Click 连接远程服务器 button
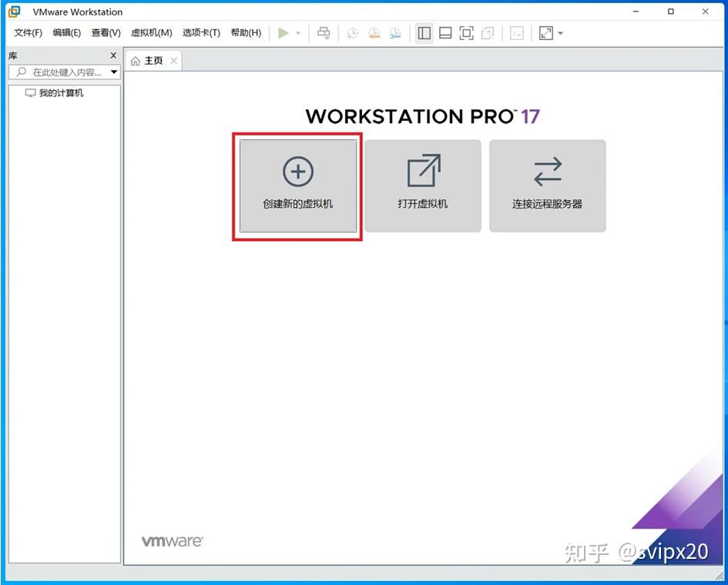Viewport: 728px width, 585px height. click(x=548, y=186)
